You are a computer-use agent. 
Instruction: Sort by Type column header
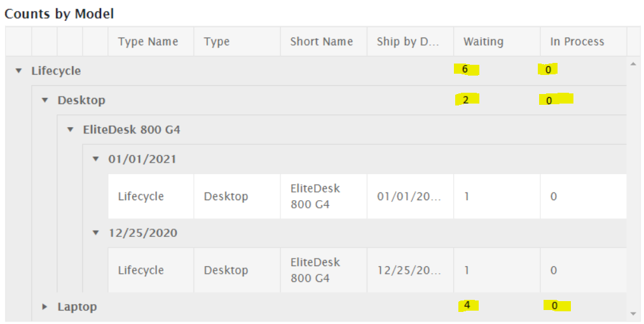tap(217, 42)
